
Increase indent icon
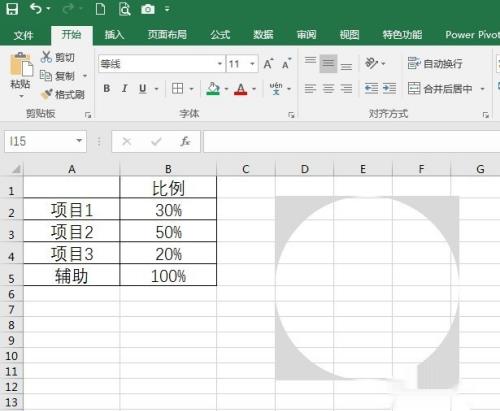coord(389,89)
